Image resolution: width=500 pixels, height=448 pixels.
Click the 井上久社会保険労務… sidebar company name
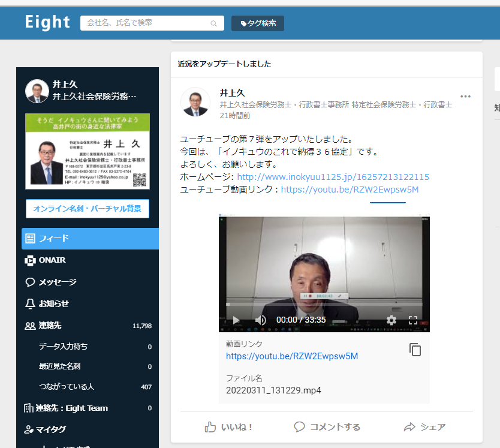point(94,97)
